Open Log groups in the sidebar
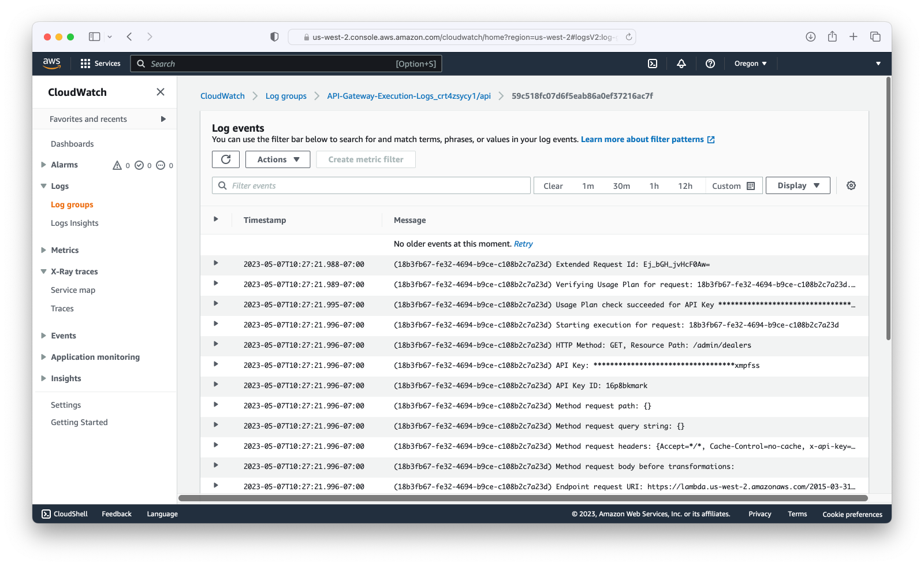Image resolution: width=924 pixels, height=566 pixels. click(72, 204)
